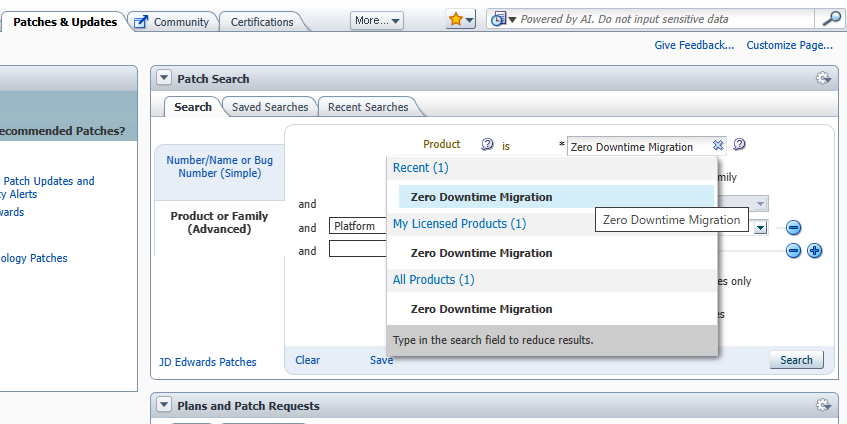Viewport: 847px width, 424px height.
Task: Click the Product field label
Action: [x=442, y=144]
